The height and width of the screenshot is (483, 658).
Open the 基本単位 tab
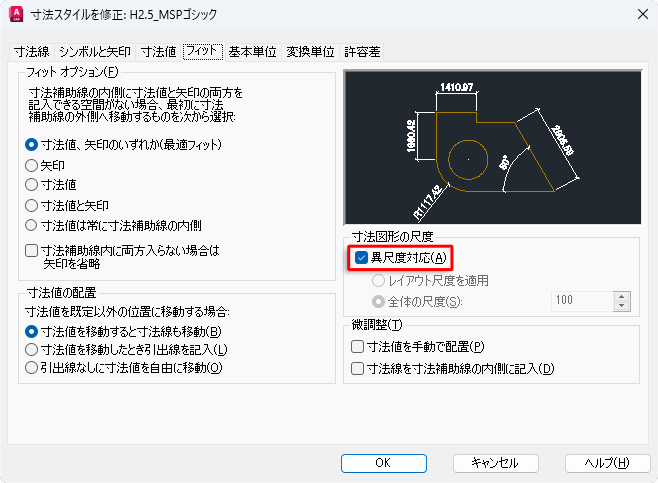253,52
